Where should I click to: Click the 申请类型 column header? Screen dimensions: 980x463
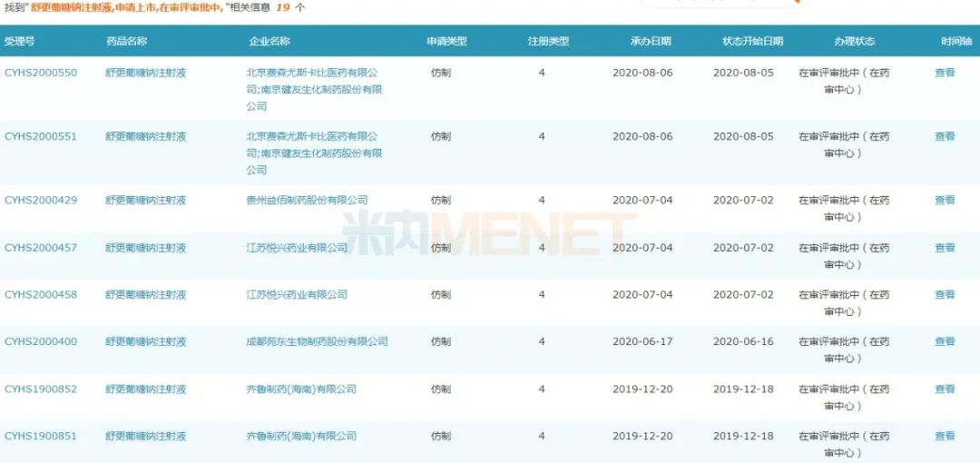click(446, 41)
